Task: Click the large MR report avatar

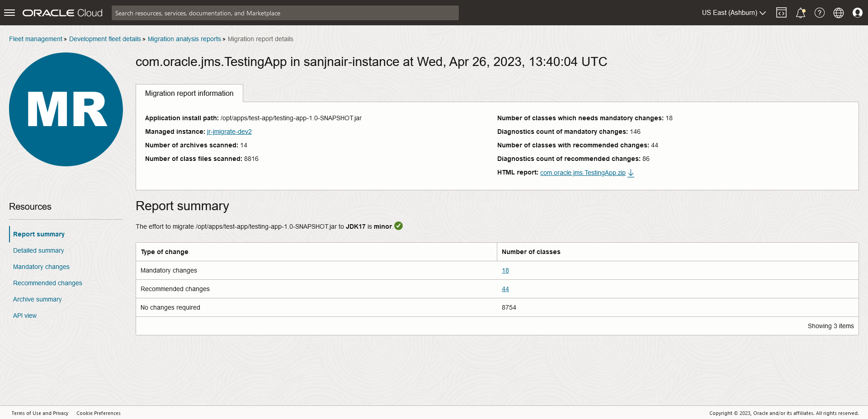Action: 66,109
